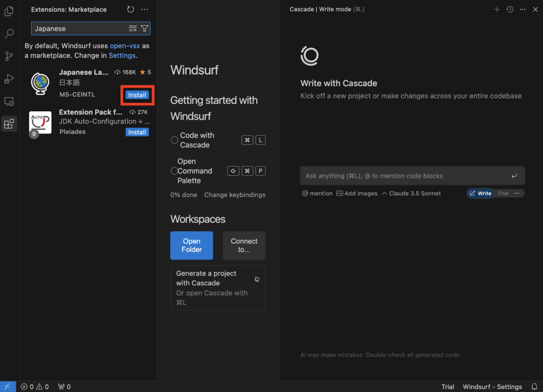The image size is (543, 392).
Task: Refresh the Extensions Marketplace list
Action: (x=130, y=10)
